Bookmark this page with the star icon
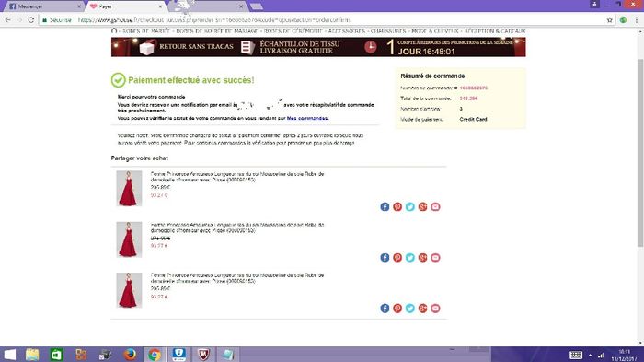Screen dimensions: 644x362 609,19
